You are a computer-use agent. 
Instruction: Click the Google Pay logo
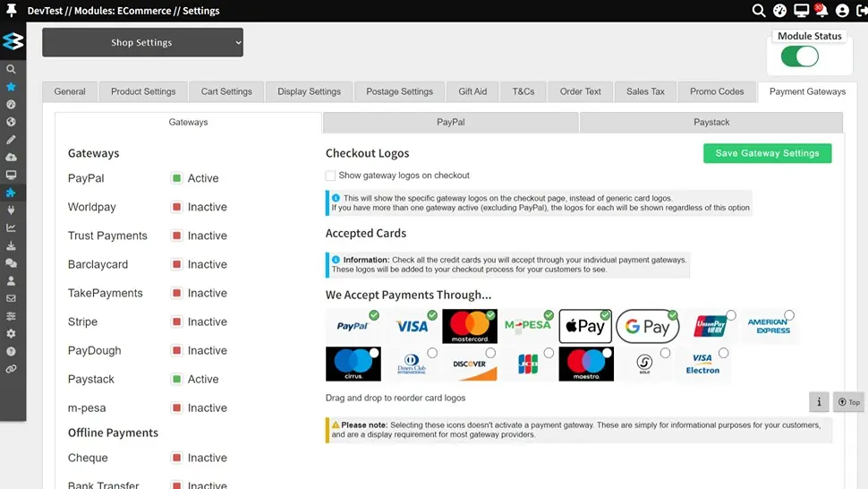coord(648,326)
